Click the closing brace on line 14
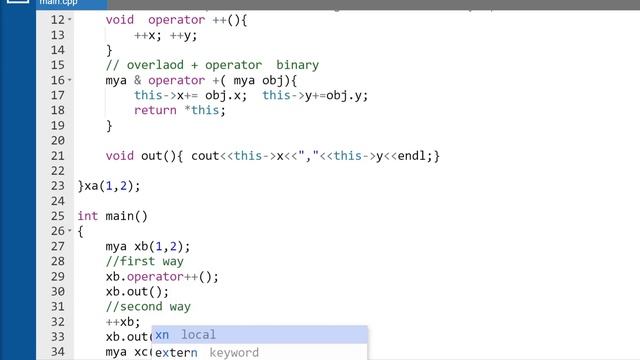Screen dimensions: 640x360 109,50
